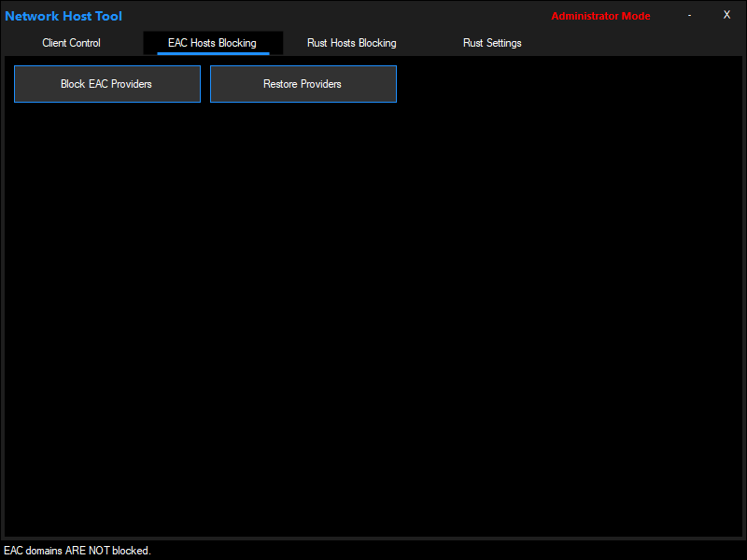Viewport: 747px width, 560px height.
Task: Click the blue underline beneath EAC Hosts Blocking
Action: [x=213, y=53]
